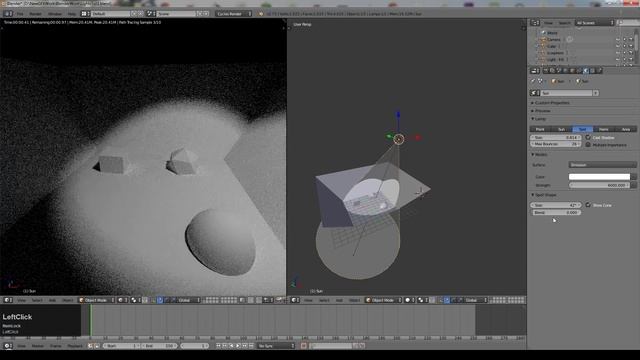Toggle the Show Cone checkbox
Viewport: 640px width, 360px height.
[x=588, y=205]
